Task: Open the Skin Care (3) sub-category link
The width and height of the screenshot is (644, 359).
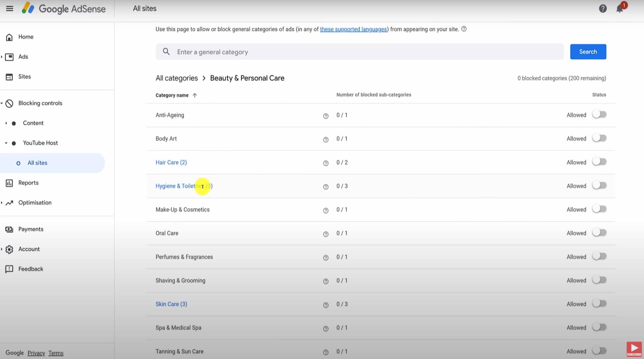Action: (171, 304)
